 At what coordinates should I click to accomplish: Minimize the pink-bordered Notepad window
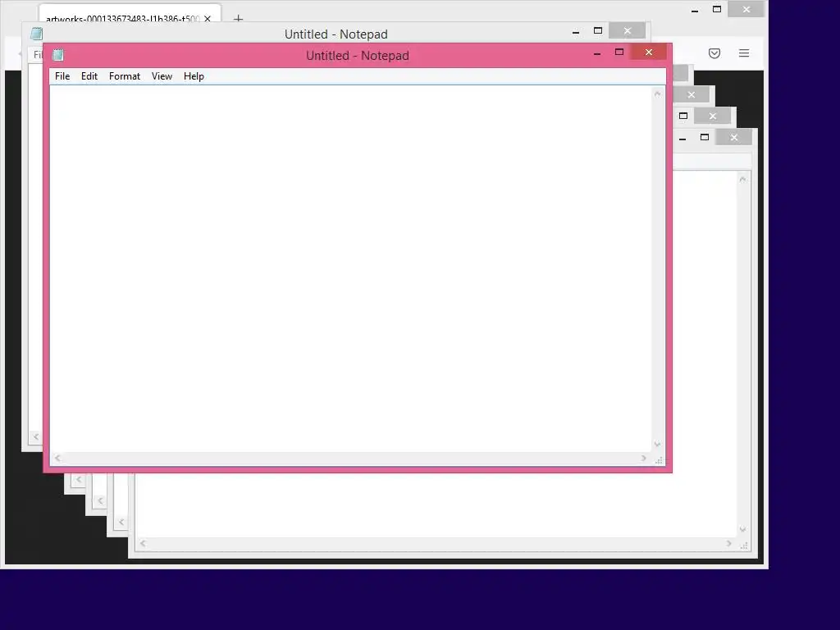coord(597,52)
